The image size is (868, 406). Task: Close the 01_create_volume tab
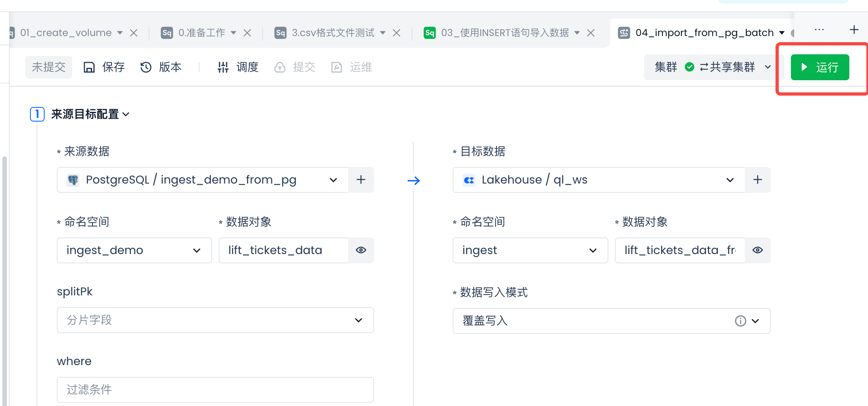point(133,33)
